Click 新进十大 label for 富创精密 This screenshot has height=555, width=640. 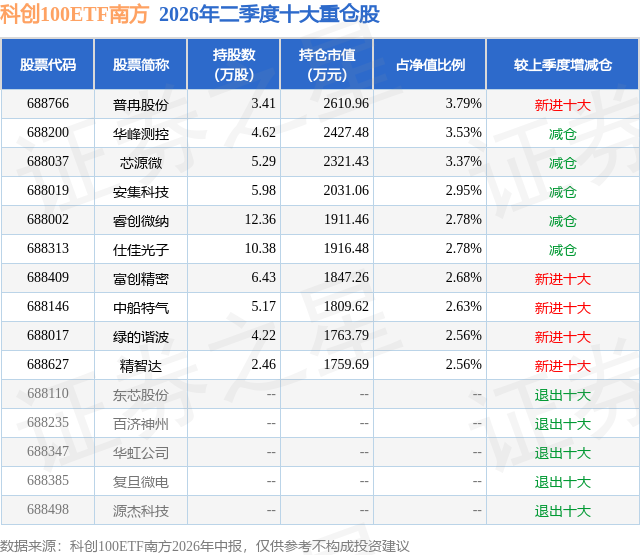tap(563, 279)
